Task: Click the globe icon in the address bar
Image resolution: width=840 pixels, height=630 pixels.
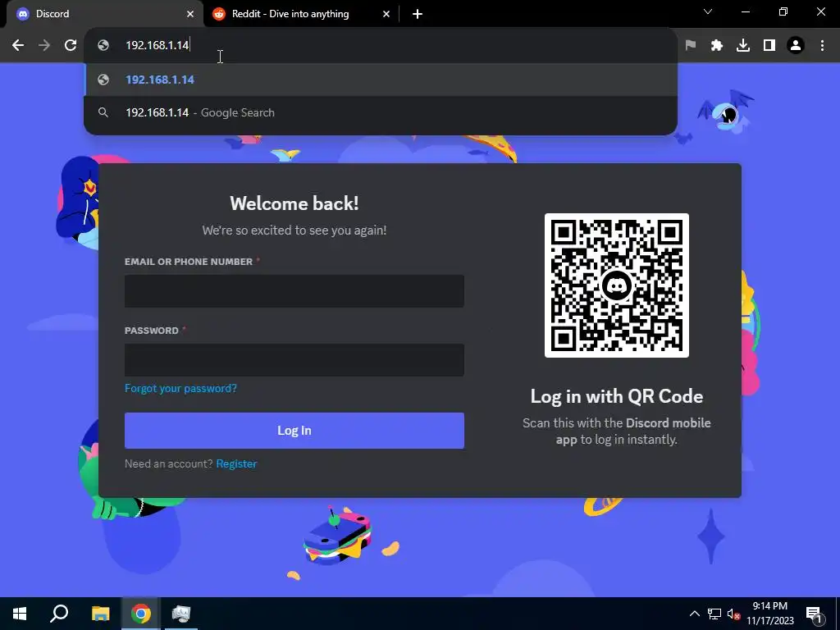Action: 103,46
